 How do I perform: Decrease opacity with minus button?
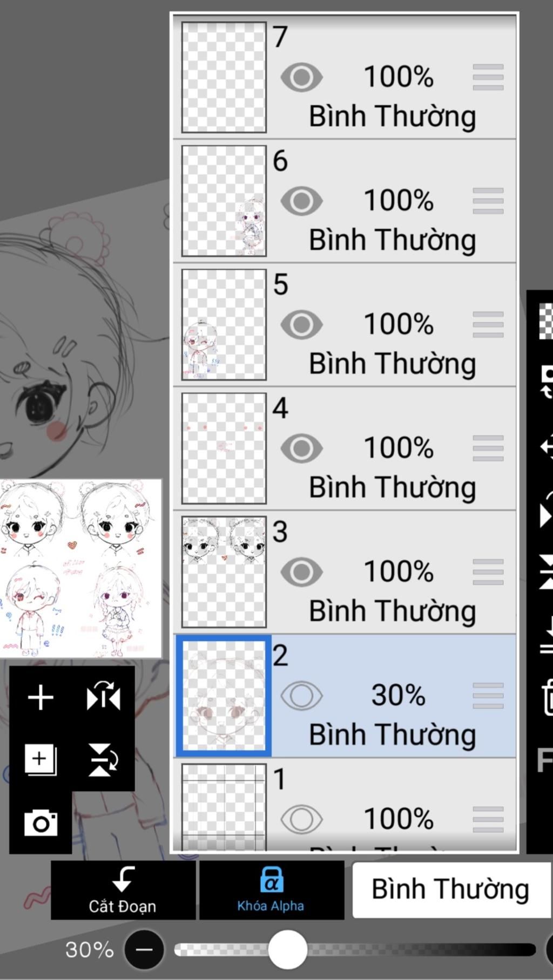click(x=144, y=950)
